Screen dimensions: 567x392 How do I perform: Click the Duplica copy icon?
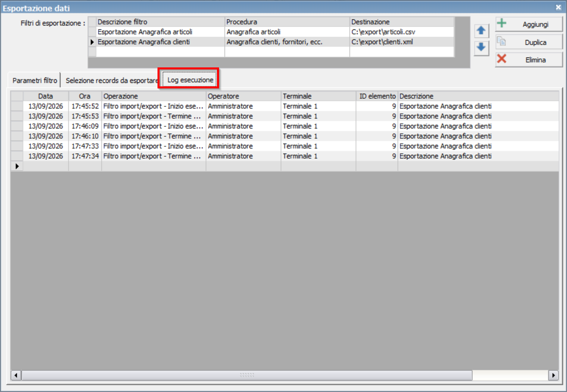click(501, 41)
